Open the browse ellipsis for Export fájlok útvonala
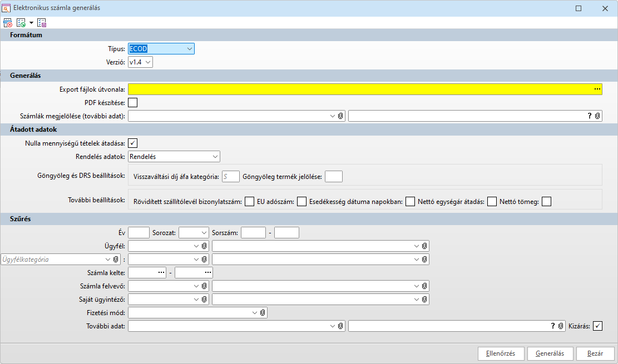The width and height of the screenshot is (618, 364). tap(597, 89)
